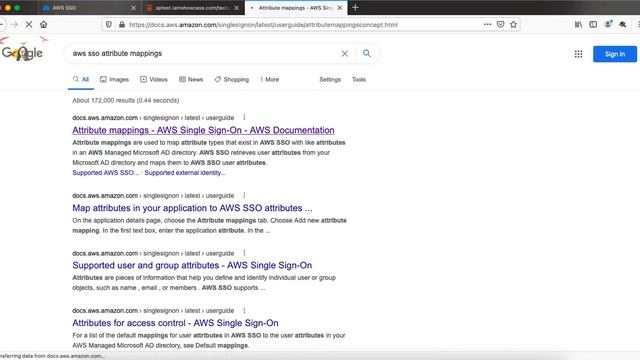Follow the Supported external identity sitelink

click(x=185, y=173)
